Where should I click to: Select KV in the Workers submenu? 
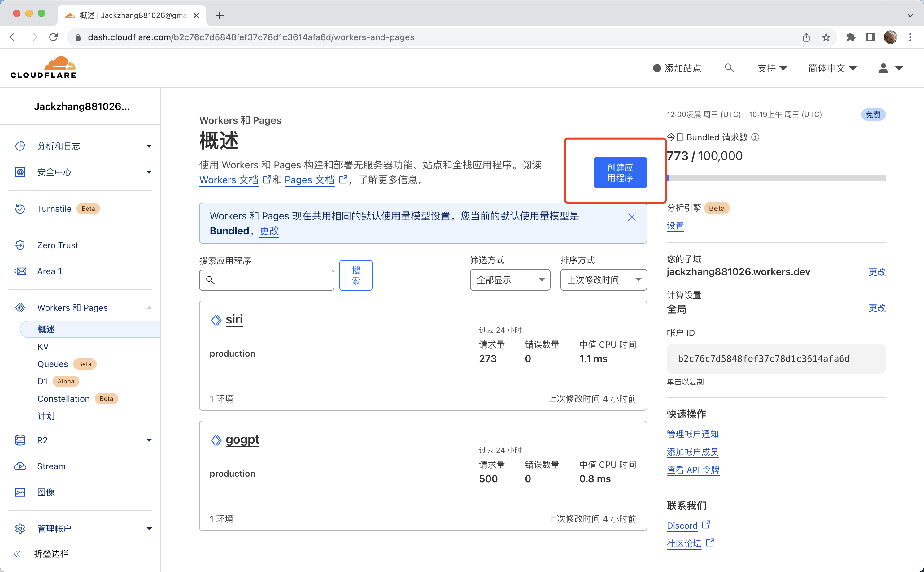tap(43, 347)
